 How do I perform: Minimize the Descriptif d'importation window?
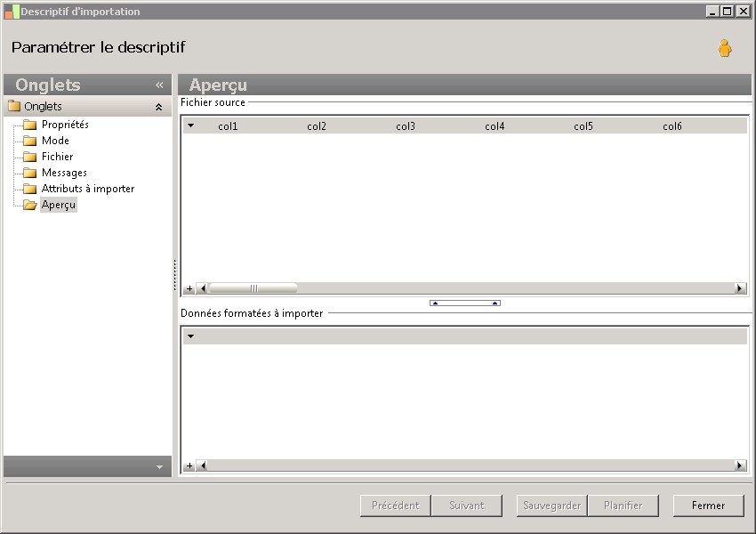tap(713, 11)
